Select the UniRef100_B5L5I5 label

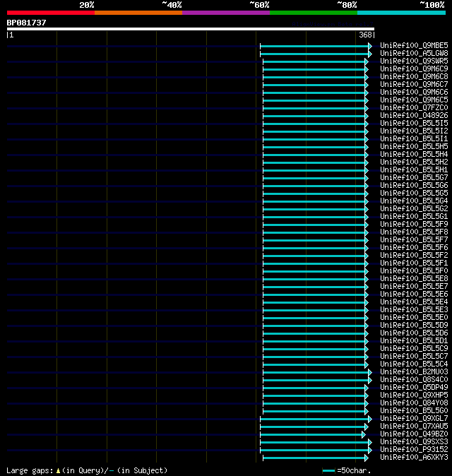(414, 124)
